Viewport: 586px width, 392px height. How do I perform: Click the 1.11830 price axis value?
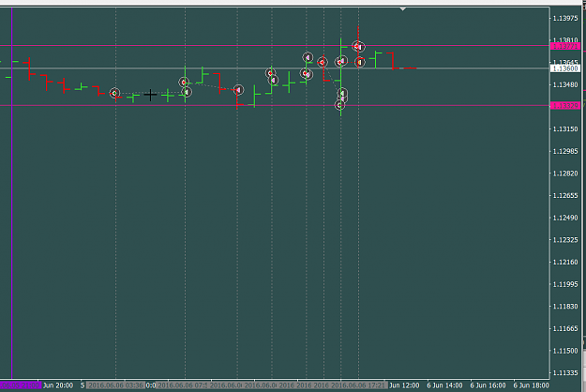(565, 307)
